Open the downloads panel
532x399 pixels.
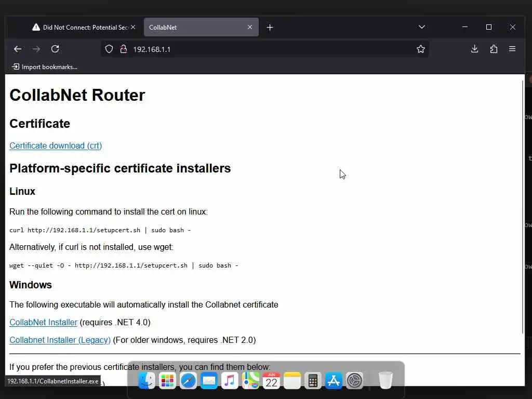click(475, 49)
